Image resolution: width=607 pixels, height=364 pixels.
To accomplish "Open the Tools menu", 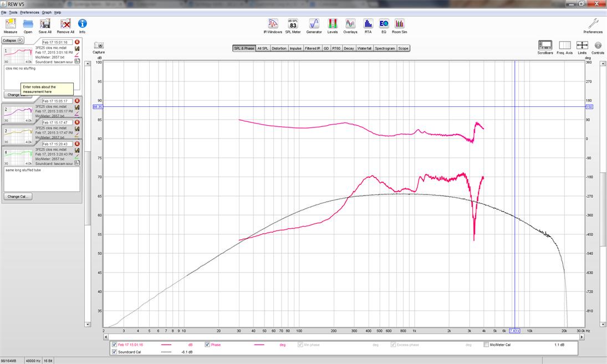I will click(x=13, y=12).
